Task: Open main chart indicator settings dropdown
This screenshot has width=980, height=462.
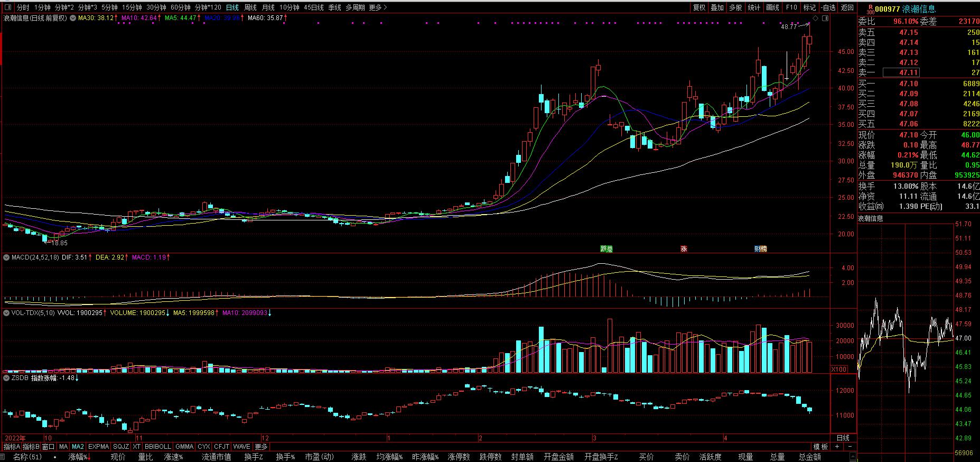Action: [x=72, y=18]
